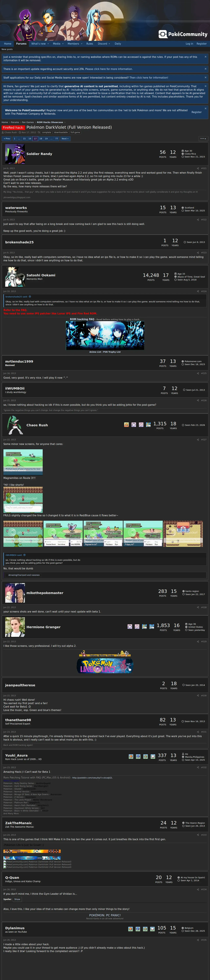Image resolution: width=210 pixels, height=980 pixels.
Task: Expand Media menu dropdown arrow
Action: pos(63,44)
